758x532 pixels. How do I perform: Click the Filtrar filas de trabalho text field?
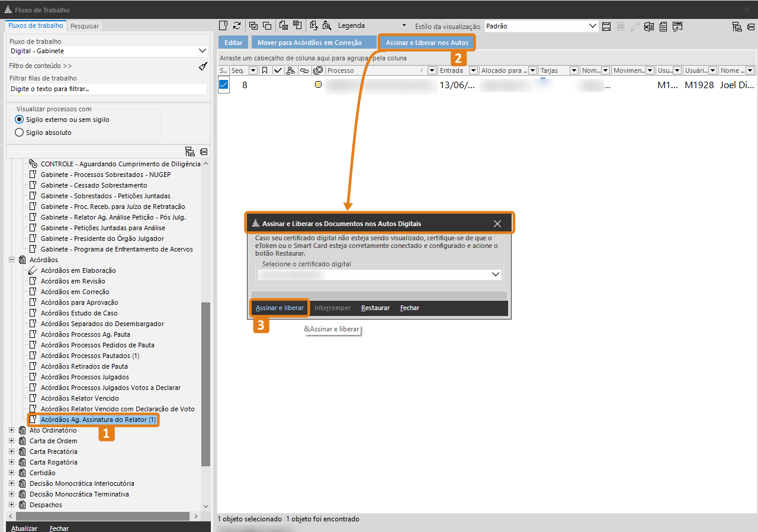point(108,89)
